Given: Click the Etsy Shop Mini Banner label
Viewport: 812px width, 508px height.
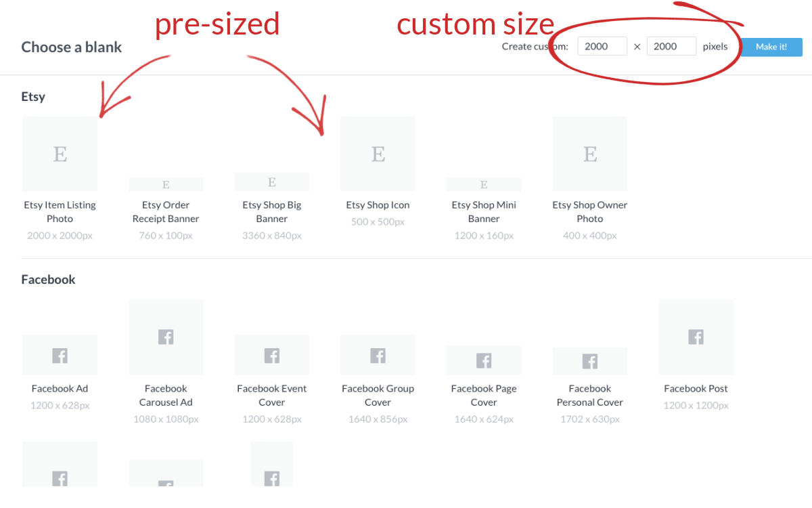Looking at the screenshot, I should [484, 212].
